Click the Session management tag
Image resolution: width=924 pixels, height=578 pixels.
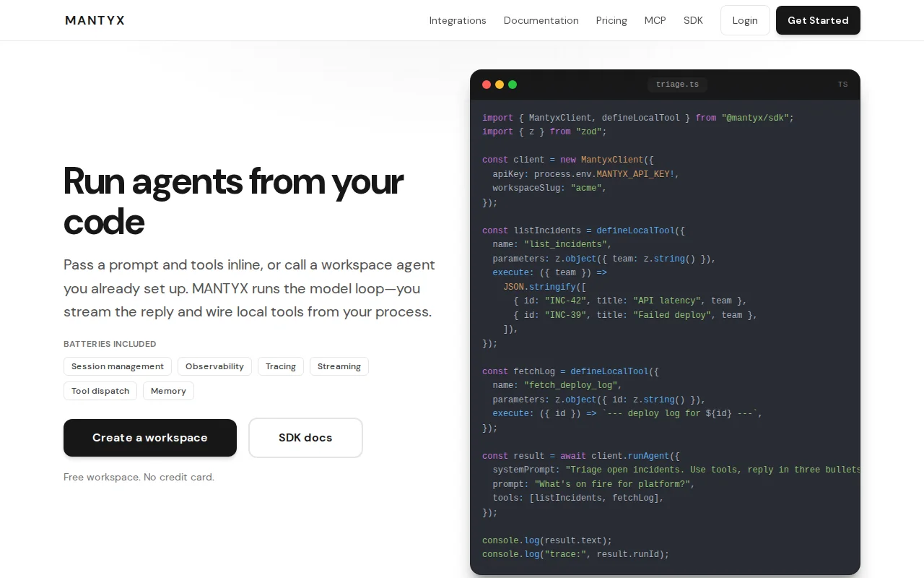pos(118,366)
